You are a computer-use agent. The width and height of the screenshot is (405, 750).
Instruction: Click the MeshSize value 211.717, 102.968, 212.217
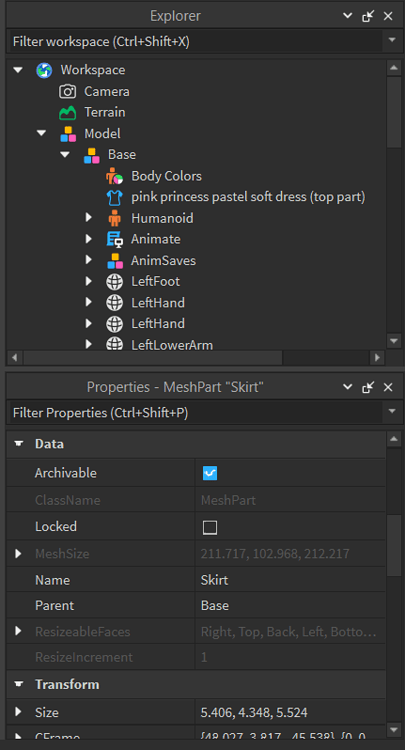tap(275, 554)
